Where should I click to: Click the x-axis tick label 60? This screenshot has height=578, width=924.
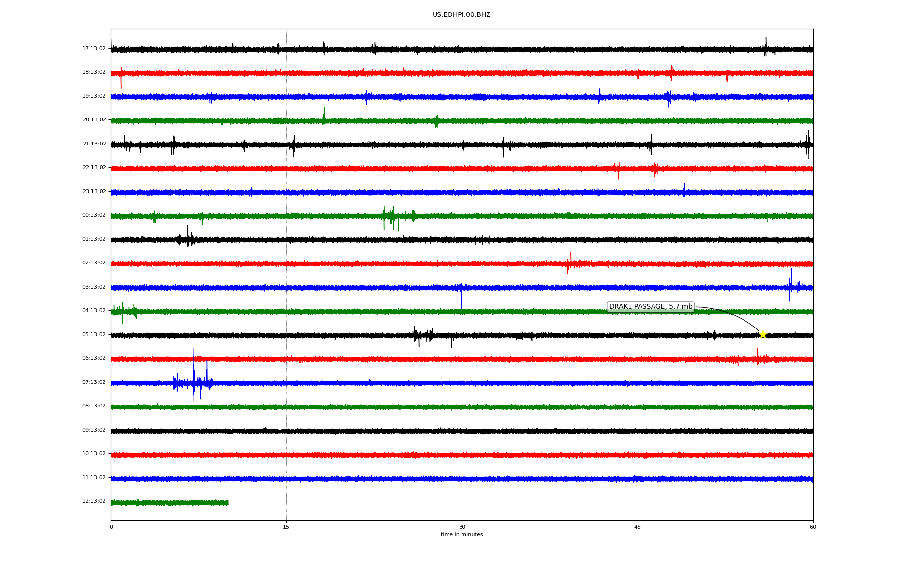click(x=813, y=527)
